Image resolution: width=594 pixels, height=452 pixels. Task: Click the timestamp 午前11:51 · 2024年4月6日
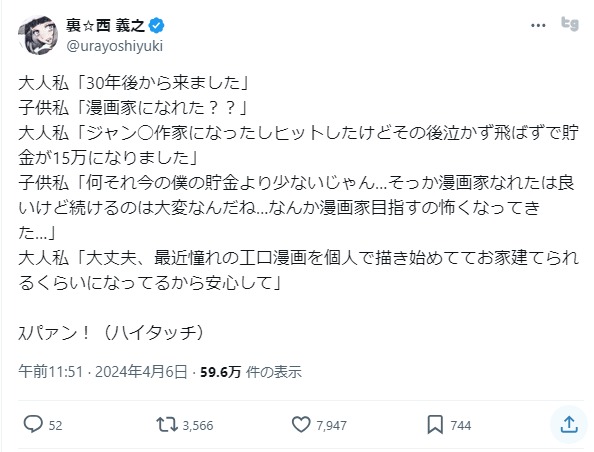[103, 372]
